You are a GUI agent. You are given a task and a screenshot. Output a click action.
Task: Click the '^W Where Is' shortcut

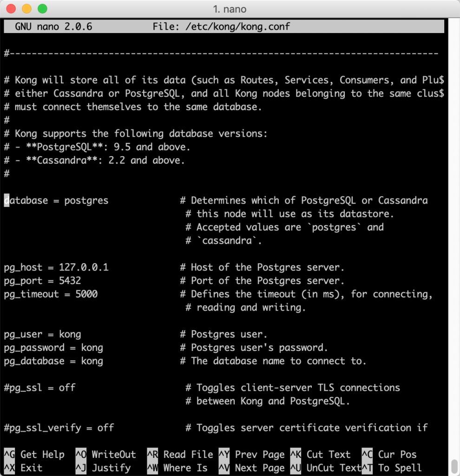click(x=177, y=468)
